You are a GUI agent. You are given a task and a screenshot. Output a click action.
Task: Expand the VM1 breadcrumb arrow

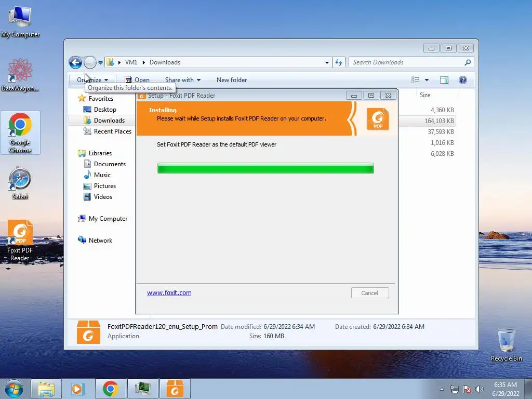[143, 62]
